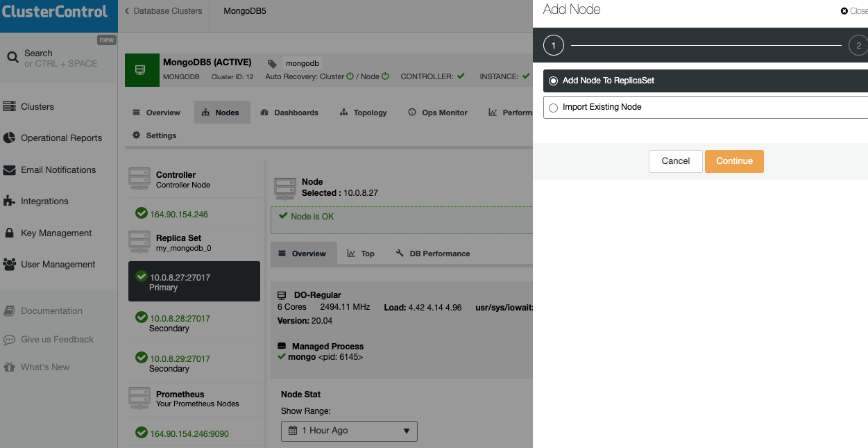
Task: Open the DB Performance sub-tab
Action: [x=433, y=254]
